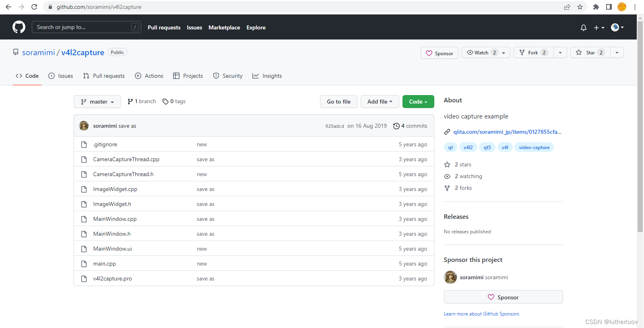Click the .gitignore file icon

pyautogui.click(x=84, y=145)
